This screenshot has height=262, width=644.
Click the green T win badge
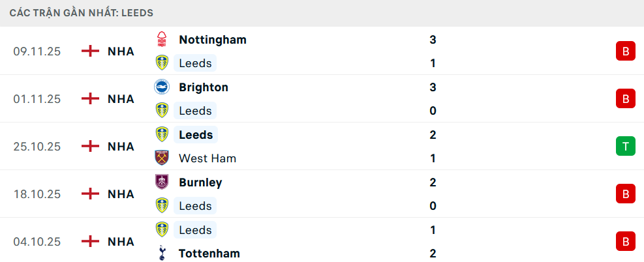pyautogui.click(x=625, y=147)
